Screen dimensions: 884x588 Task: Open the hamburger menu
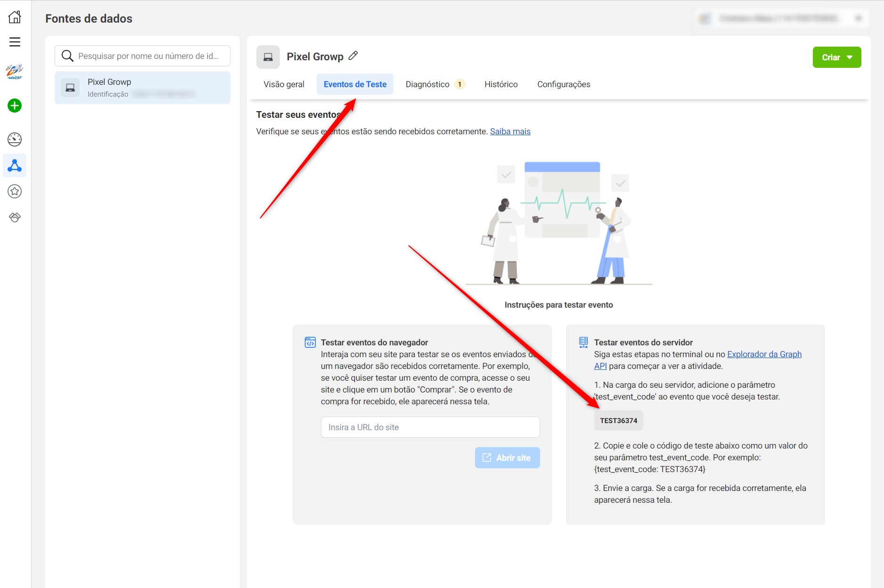[x=15, y=42]
